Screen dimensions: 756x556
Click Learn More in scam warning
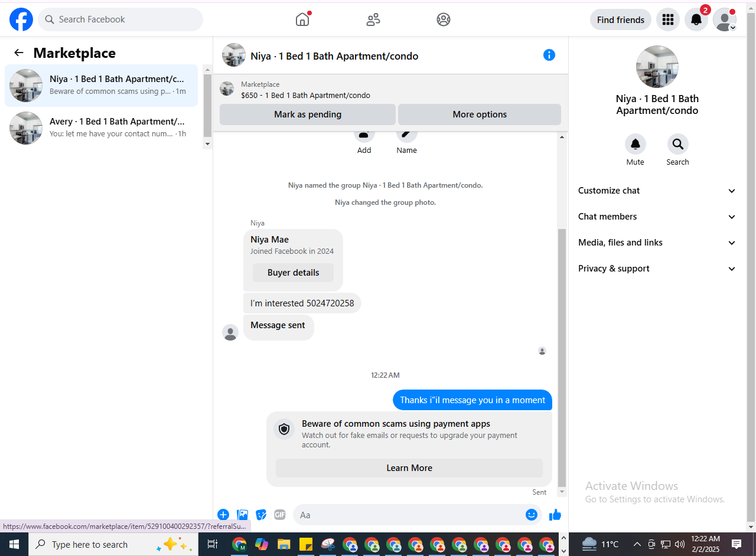click(x=409, y=468)
